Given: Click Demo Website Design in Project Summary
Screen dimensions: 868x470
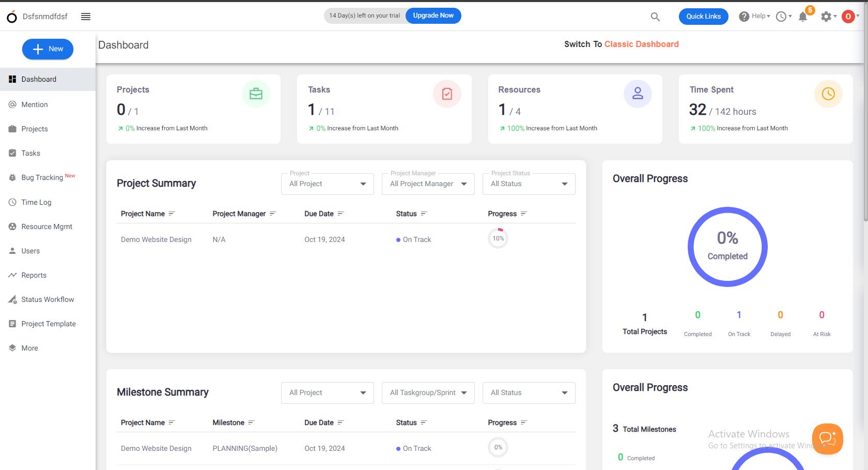Looking at the screenshot, I should (x=156, y=239).
